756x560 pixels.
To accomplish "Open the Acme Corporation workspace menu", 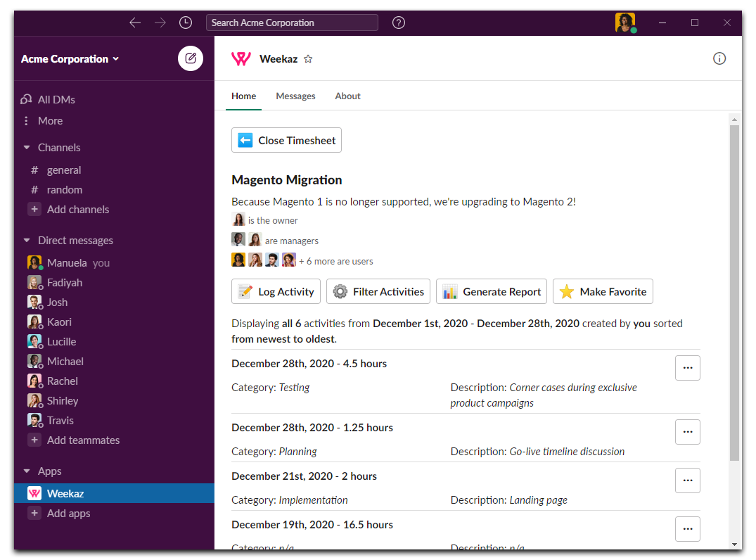I will click(x=70, y=59).
